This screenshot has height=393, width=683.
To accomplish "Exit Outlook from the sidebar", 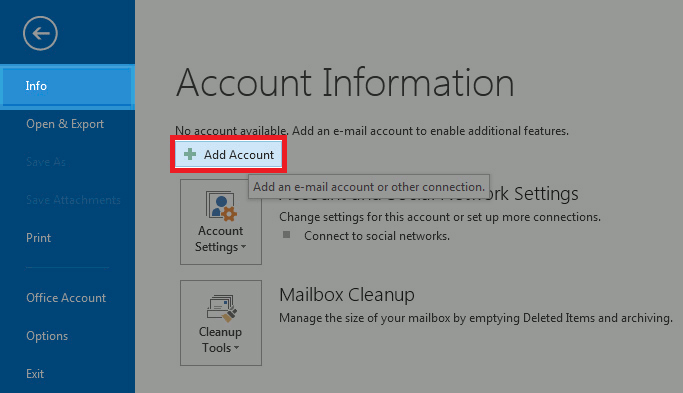I will tap(35, 374).
